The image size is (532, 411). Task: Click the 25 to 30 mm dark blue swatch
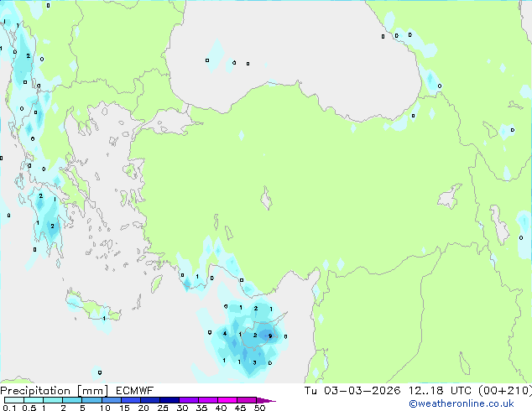pos(170,400)
